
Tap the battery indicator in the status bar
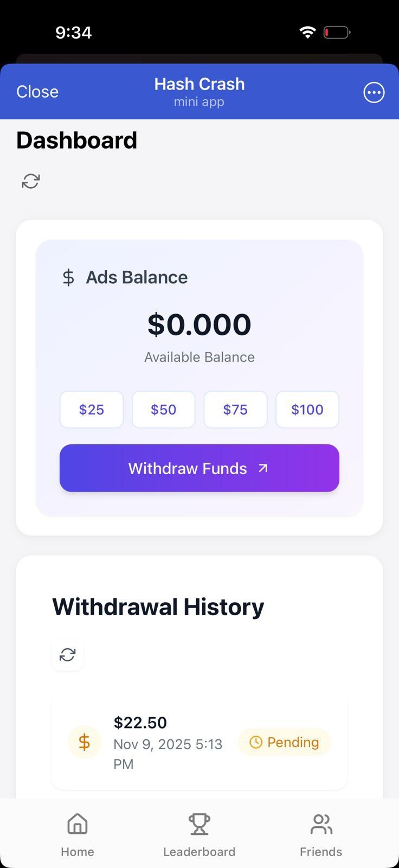[337, 33]
